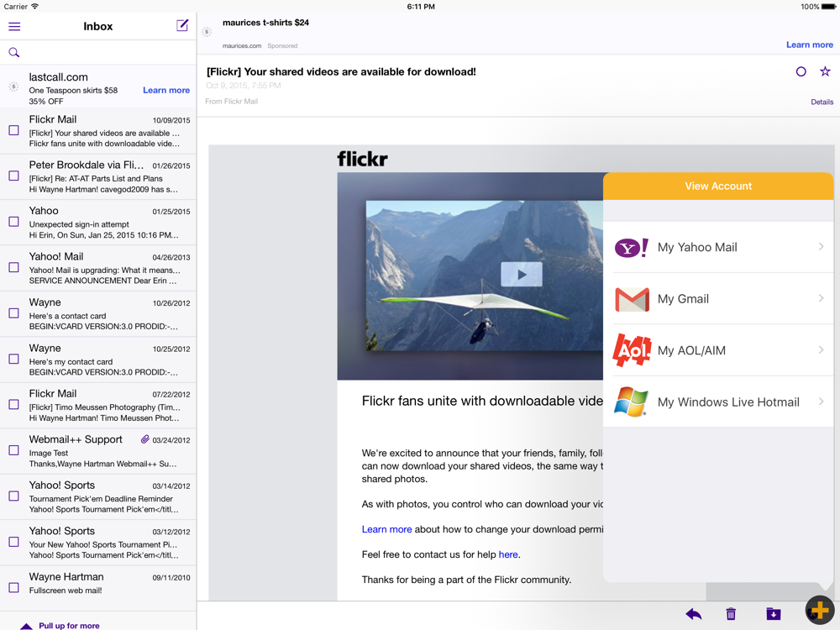Image resolution: width=840 pixels, height=630 pixels.
Task: Tick checkbox for Yahoo sign-in attempt email
Action: (14, 221)
